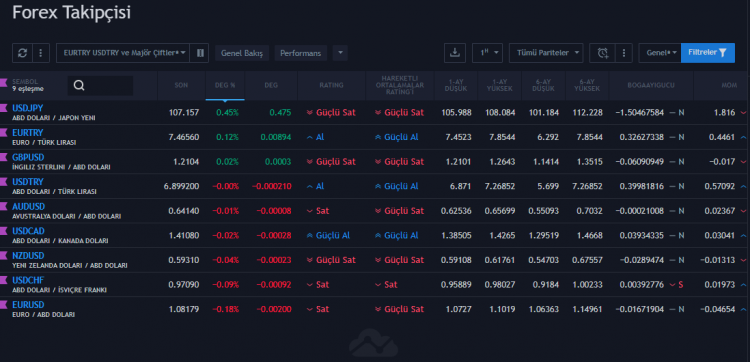Viewport: 750px width, 362px height.
Task: Open the EURUSD symbol link
Action: click(28, 305)
